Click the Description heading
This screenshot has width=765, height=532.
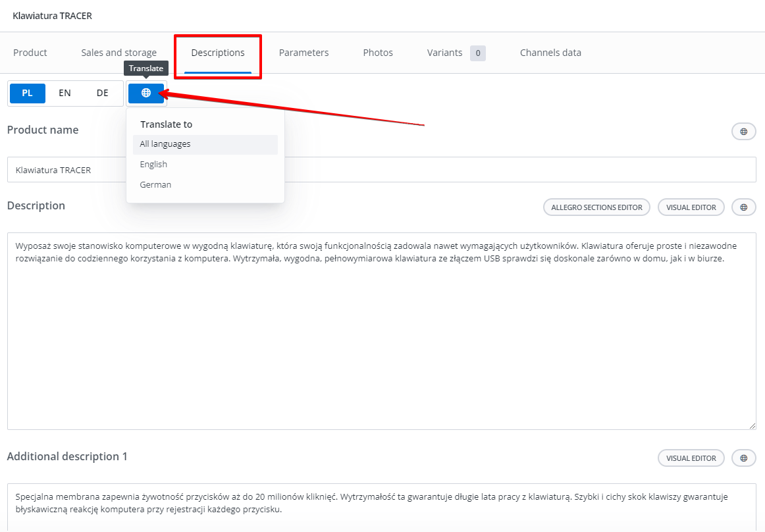[x=36, y=205]
